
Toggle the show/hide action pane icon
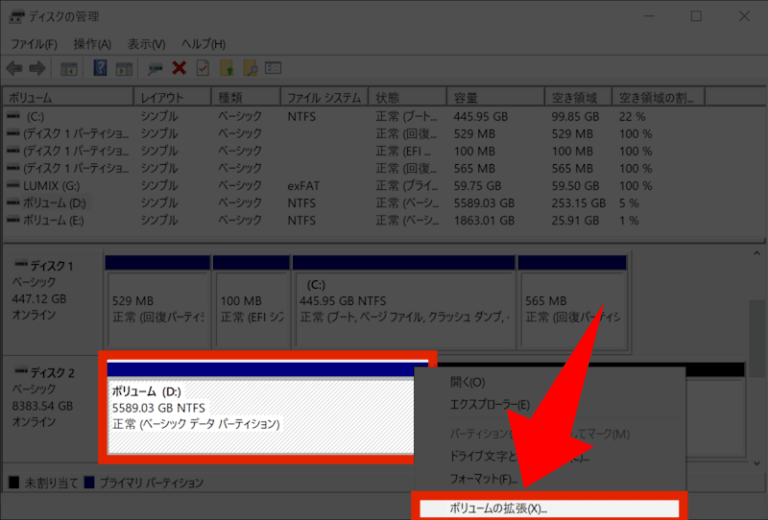[x=124, y=69]
